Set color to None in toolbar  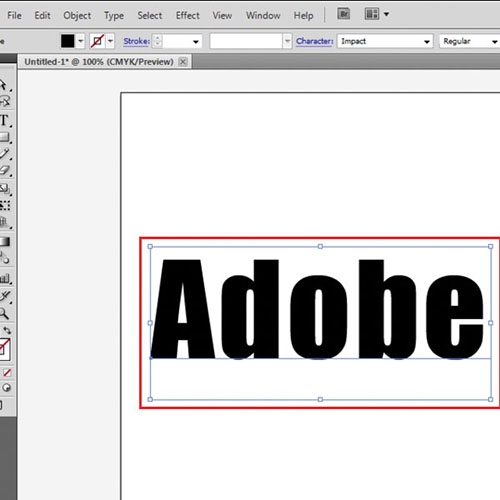tap(7, 373)
